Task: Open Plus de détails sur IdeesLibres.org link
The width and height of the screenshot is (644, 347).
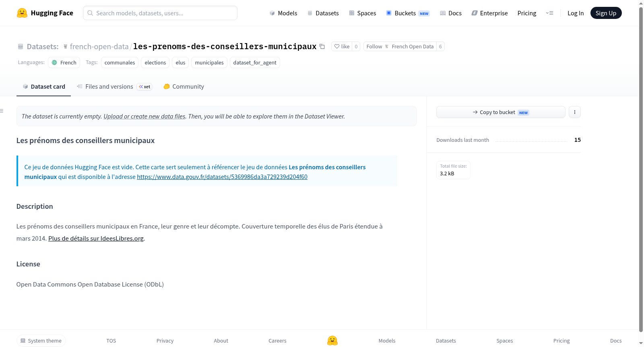Action: pos(96,238)
